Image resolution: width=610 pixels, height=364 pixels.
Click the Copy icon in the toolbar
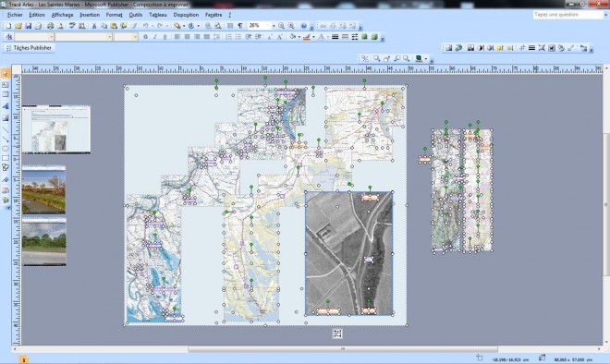coord(104,26)
